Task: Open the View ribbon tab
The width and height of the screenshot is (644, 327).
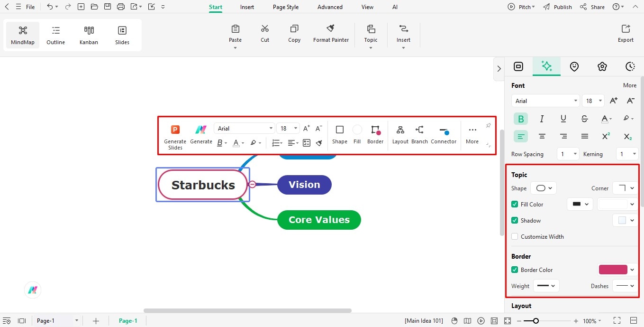Action: click(x=367, y=7)
